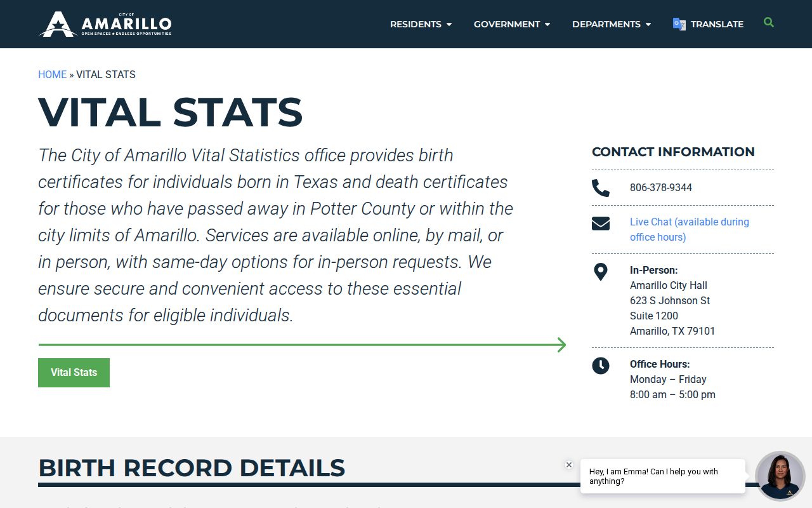Click the clock icon by Office Hours
This screenshot has width=812, height=508.
[600, 366]
